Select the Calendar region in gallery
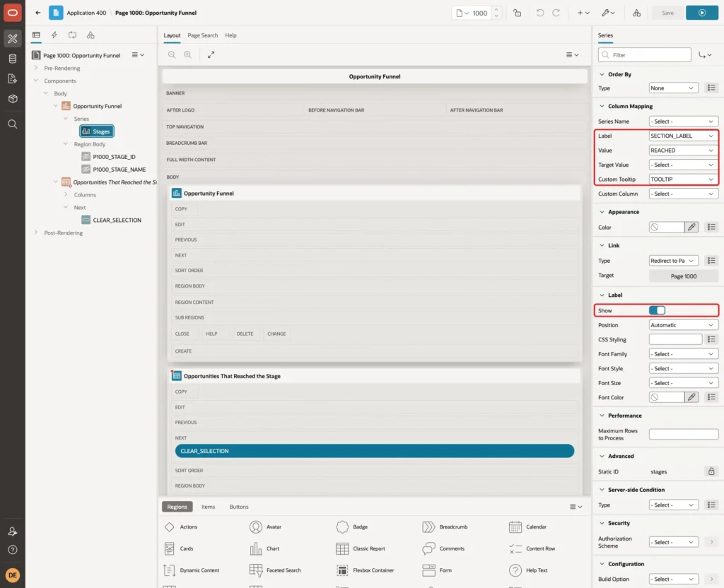Image resolution: width=724 pixels, height=588 pixels. [x=527, y=527]
